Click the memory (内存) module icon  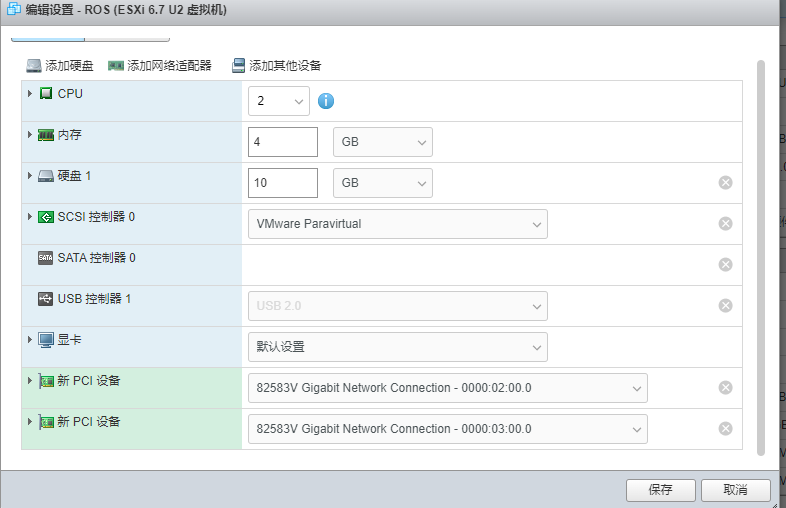46,135
